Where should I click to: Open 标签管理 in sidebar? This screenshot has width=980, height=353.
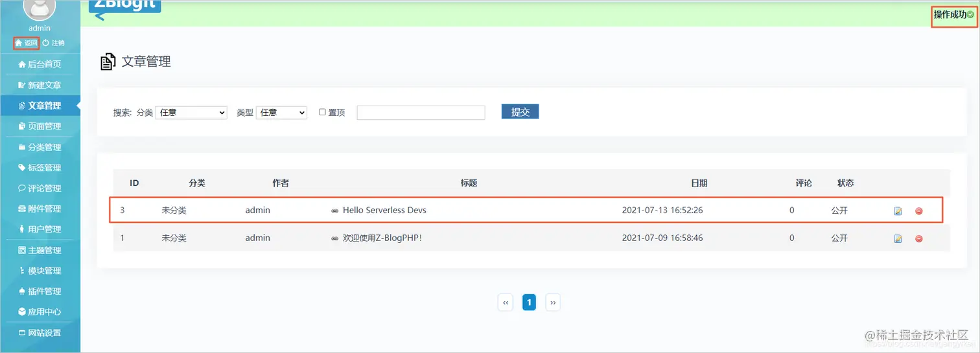point(40,168)
